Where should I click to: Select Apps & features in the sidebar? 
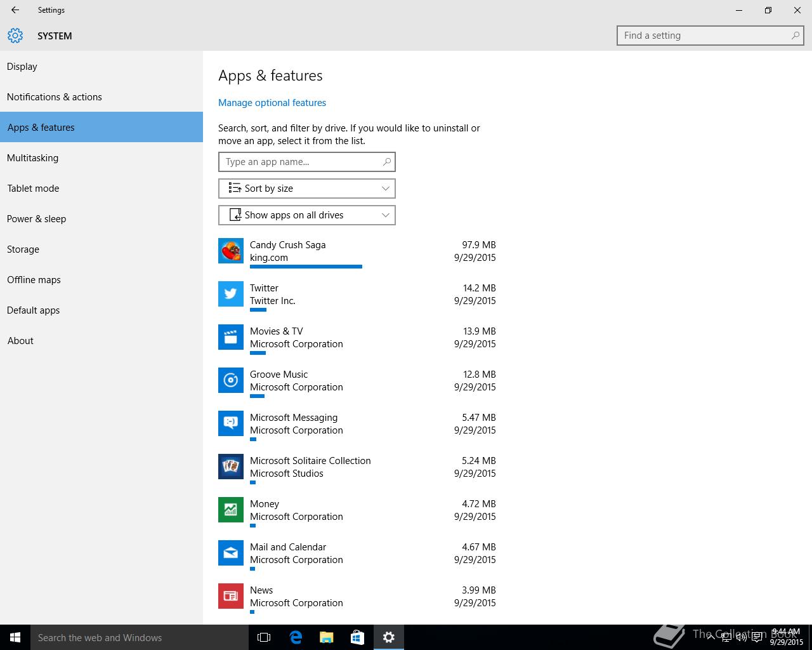click(101, 127)
